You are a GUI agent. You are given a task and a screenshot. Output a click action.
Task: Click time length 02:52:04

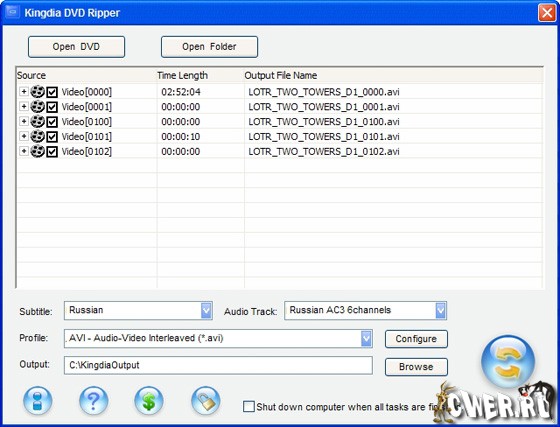[181, 92]
